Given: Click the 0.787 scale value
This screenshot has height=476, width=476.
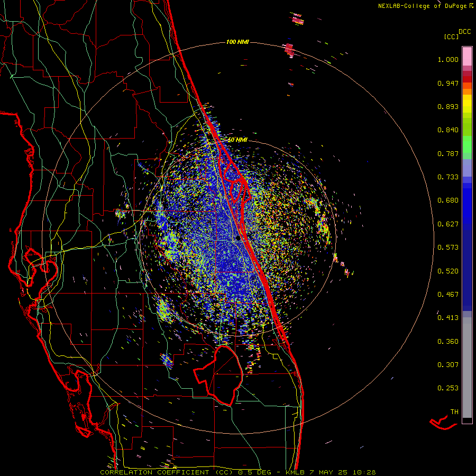Looking at the screenshot, I should (x=448, y=153).
